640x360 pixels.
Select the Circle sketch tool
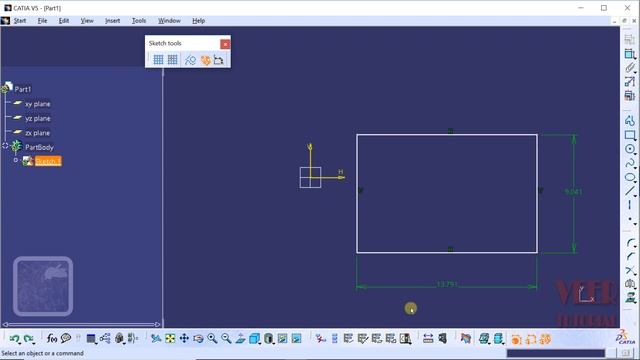pyautogui.click(x=630, y=149)
